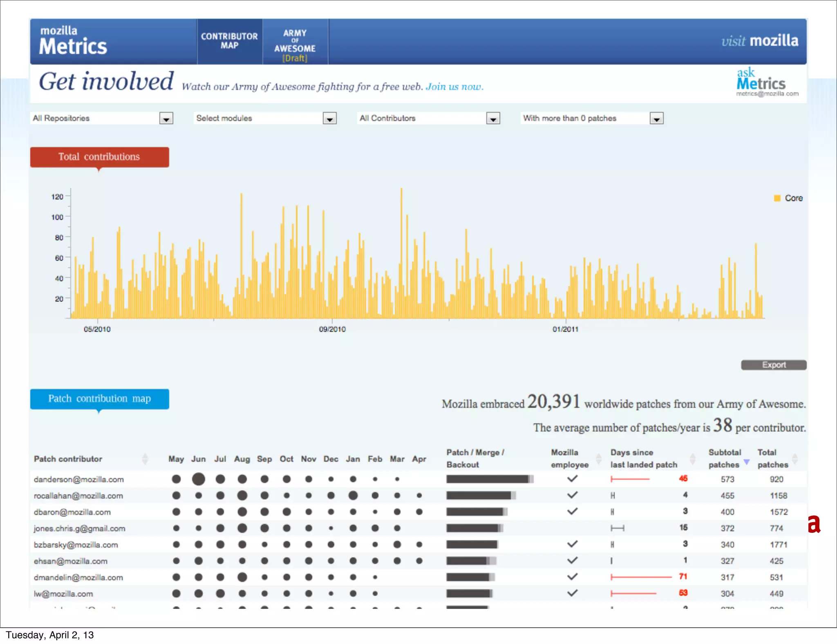The width and height of the screenshot is (837, 644).
Task: Open the All Contributors dropdown
Action: [x=493, y=119]
